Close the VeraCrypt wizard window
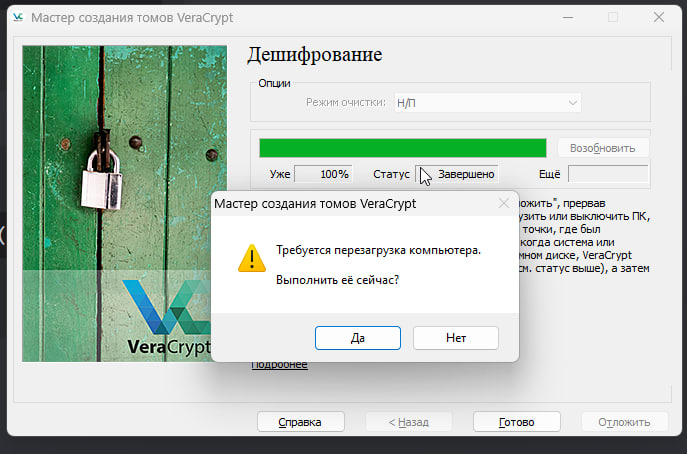 [x=659, y=18]
